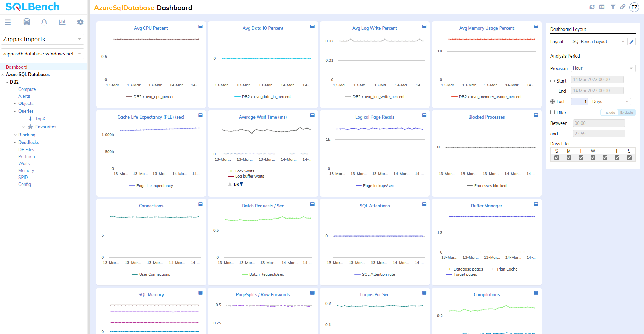644x334 pixels.
Task: Open the Waits tree item
Action: [x=24, y=163]
